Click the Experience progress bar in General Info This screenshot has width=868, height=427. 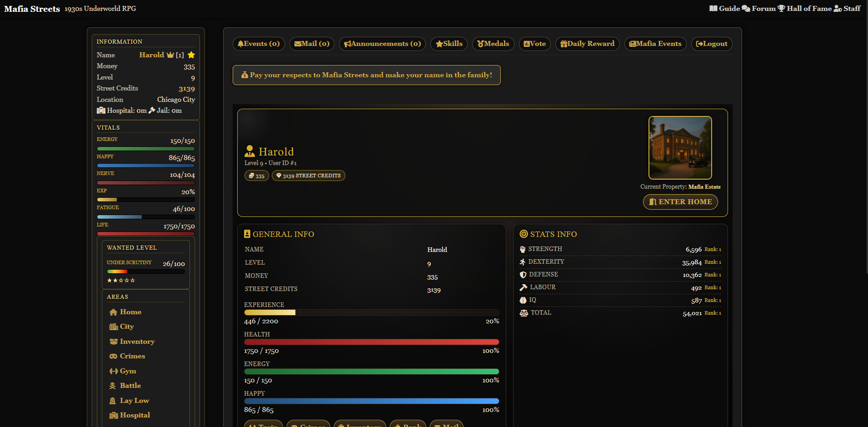[x=371, y=312]
